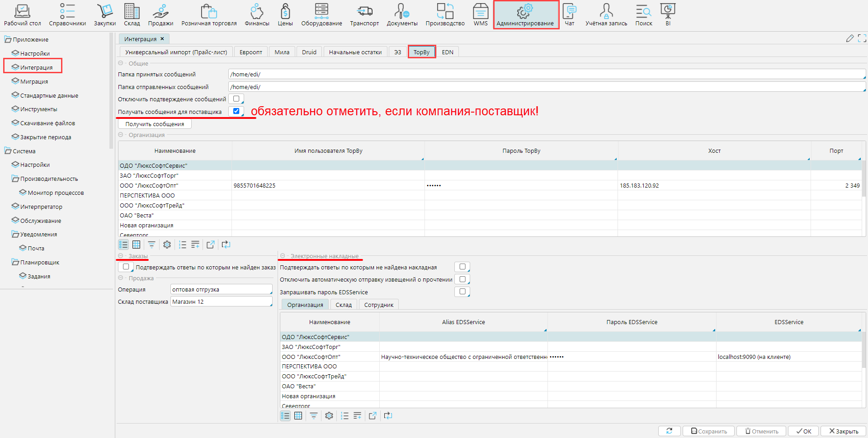
Task: Click the Сохранить button
Action: point(708,431)
